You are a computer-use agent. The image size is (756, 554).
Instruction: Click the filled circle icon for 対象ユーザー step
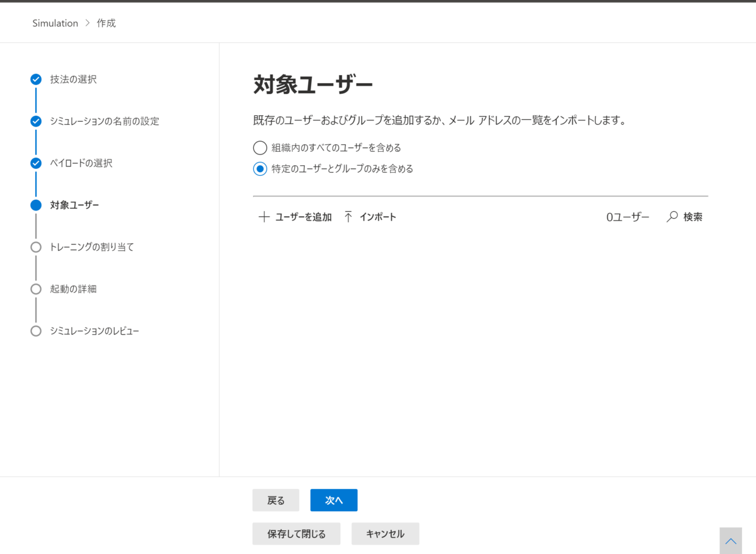[36, 205]
